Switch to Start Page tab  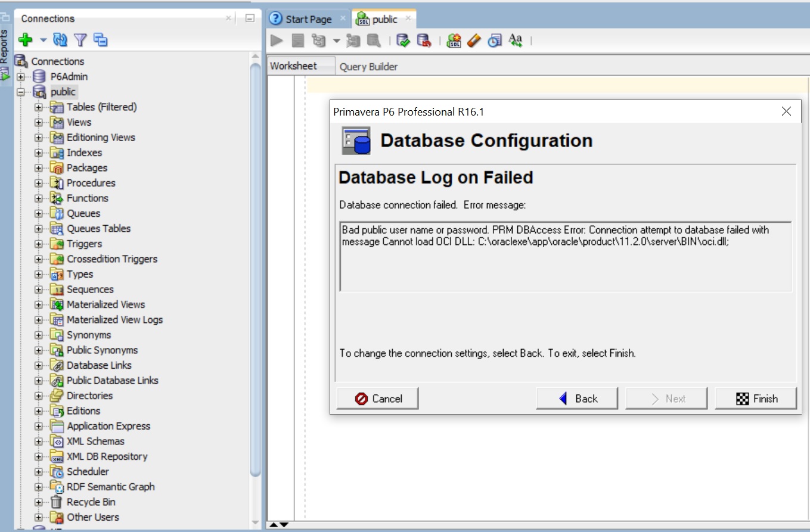[308, 19]
